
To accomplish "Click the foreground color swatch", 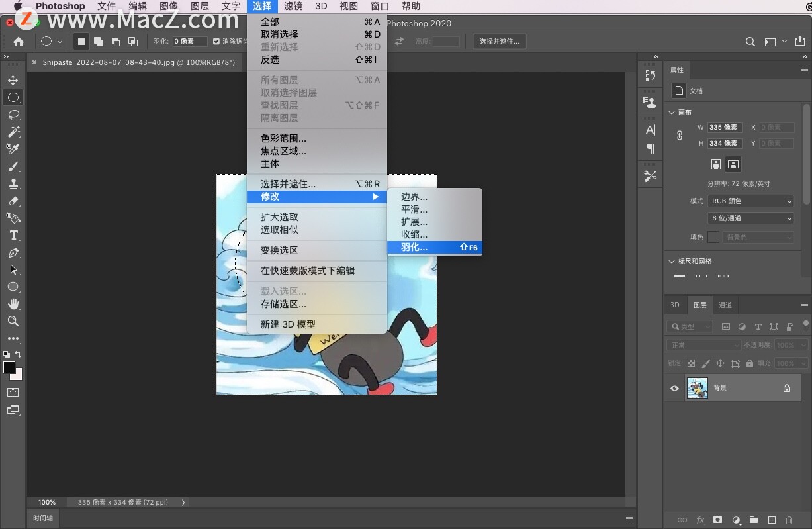I will pos(9,367).
